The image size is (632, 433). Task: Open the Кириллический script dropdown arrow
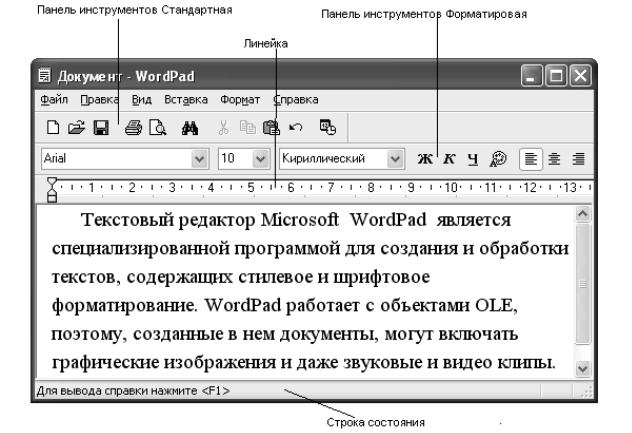click(395, 159)
